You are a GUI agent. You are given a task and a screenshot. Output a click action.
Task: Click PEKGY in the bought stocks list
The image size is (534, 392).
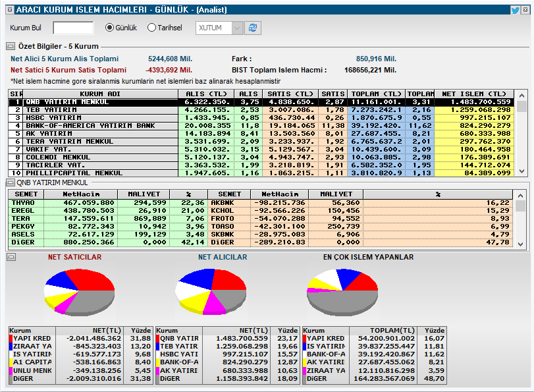23,227
